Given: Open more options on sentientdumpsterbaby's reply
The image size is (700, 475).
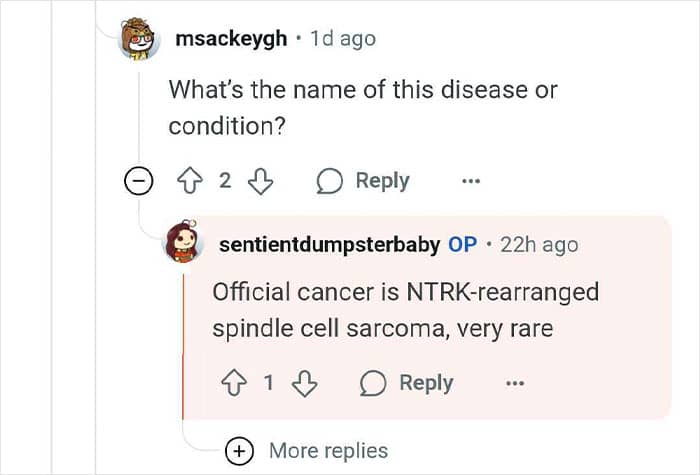Looking at the screenshot, I should (514, 383).
